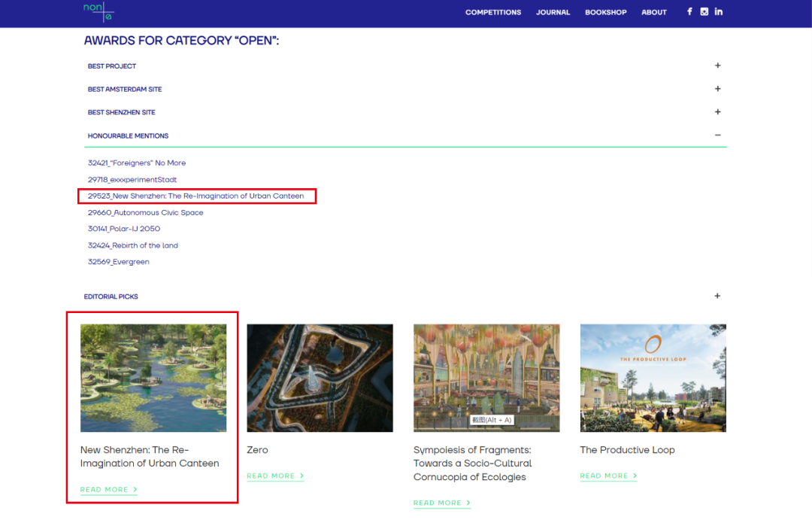
Task: Open the Instagram social icon
Action: point(704,11)
